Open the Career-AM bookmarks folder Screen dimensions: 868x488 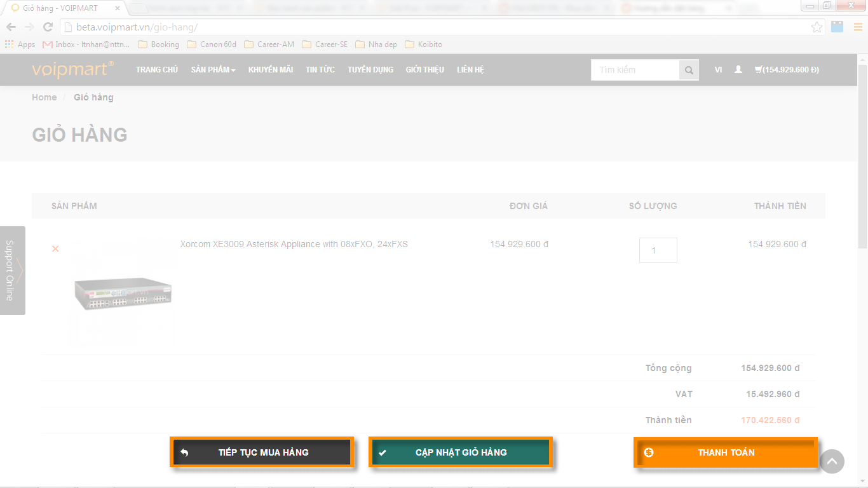pyautogui.click(x=269, y=44)
